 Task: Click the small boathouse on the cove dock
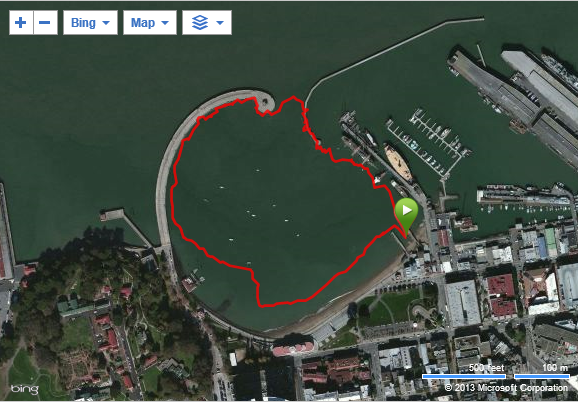(x=189, y=284)
